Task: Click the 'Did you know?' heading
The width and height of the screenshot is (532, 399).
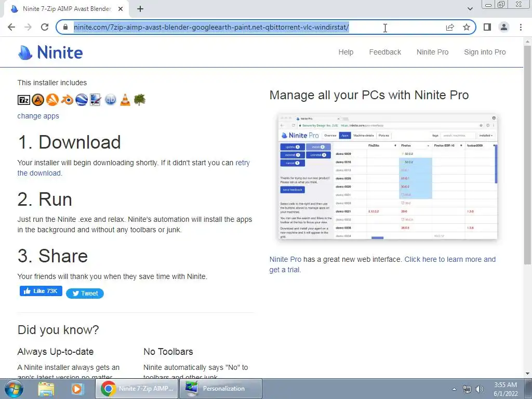Action: point(58,330)
